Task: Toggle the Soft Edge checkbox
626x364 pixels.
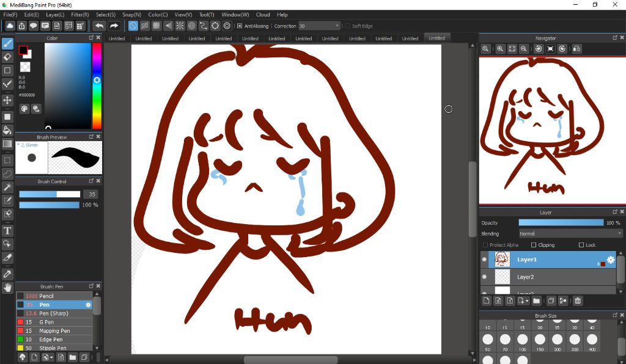Action: 347,26
